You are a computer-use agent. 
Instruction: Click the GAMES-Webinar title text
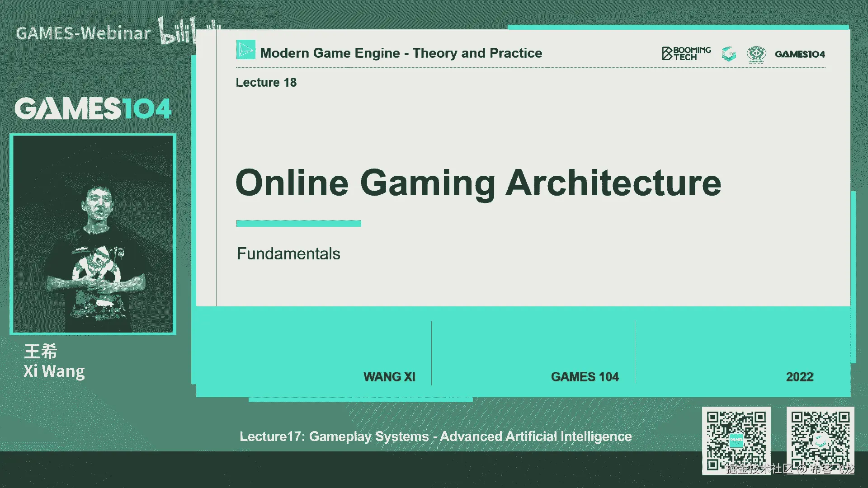pos(83,33)
